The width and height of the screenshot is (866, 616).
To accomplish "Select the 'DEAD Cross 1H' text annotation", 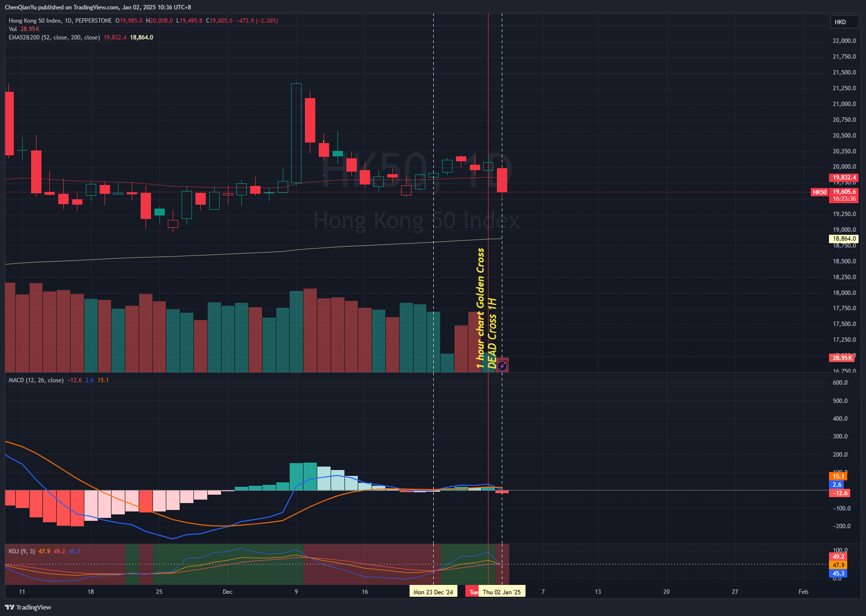I will click(x=492, y=333).
